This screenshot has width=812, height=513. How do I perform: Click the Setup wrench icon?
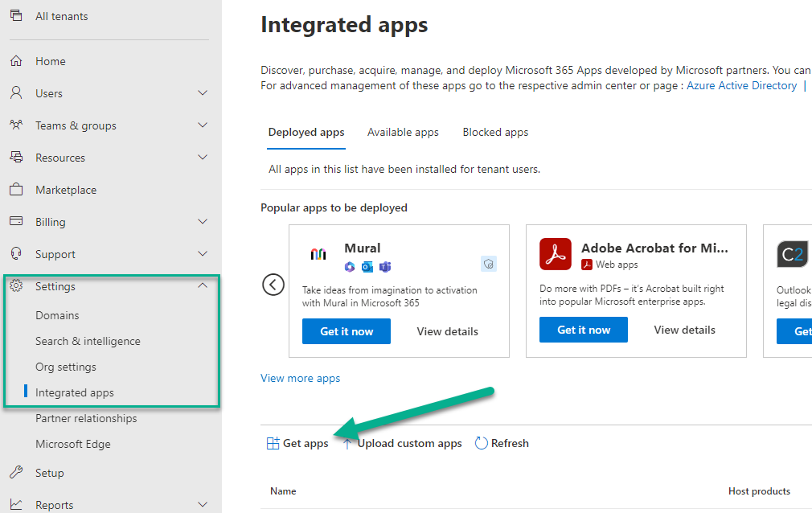tap(16, 472)
